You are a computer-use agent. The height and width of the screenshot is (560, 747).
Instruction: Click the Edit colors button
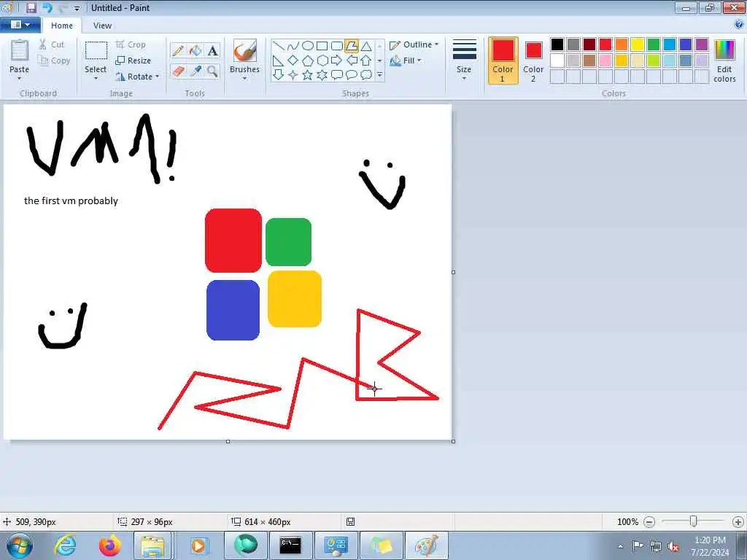[x=724, y=61]
